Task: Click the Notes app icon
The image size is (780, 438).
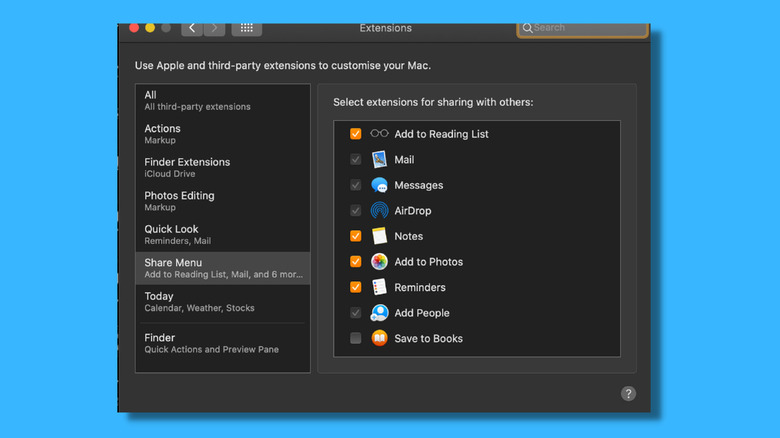Action: point(379,236)
